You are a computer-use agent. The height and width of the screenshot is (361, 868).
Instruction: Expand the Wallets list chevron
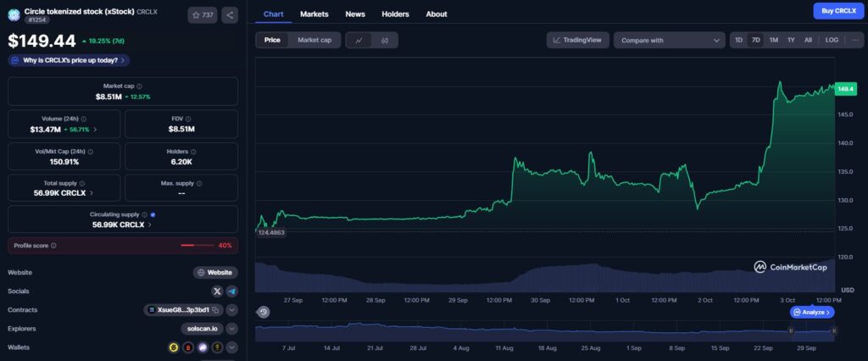231,347
